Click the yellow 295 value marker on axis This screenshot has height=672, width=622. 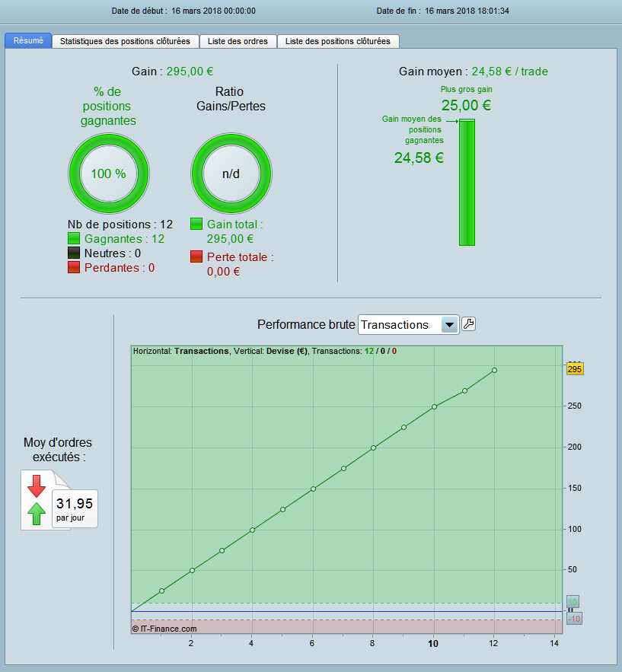(575, 369)
